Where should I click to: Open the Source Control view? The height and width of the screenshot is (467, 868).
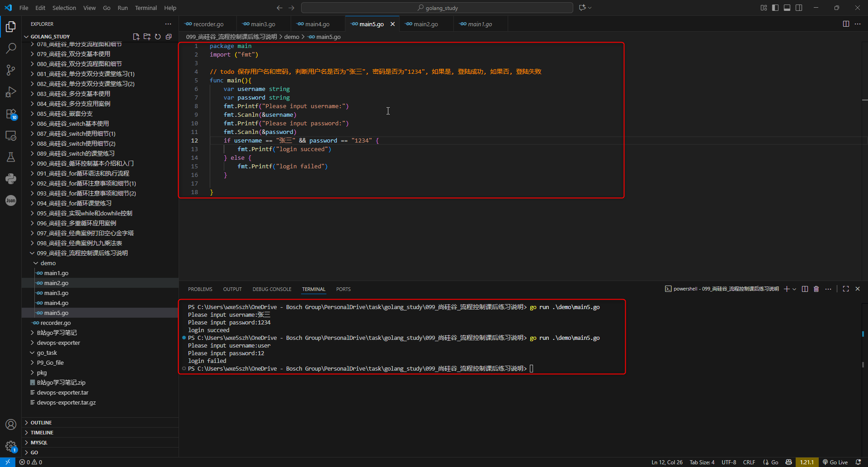pyautogui.click(x=11, y=70)
